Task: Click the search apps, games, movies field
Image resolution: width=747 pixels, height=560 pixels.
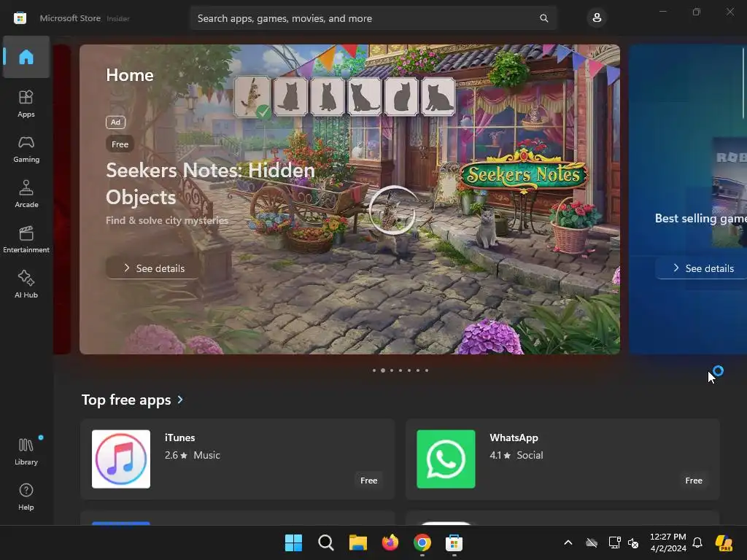Action: pyautogui.click(x=373, y=18)
